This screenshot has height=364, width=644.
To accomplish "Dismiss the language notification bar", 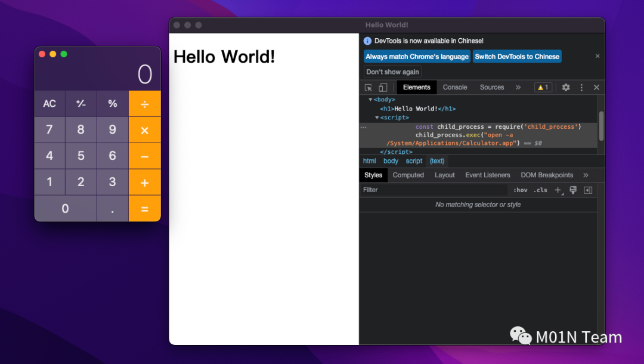I will (x=597, y=56).
